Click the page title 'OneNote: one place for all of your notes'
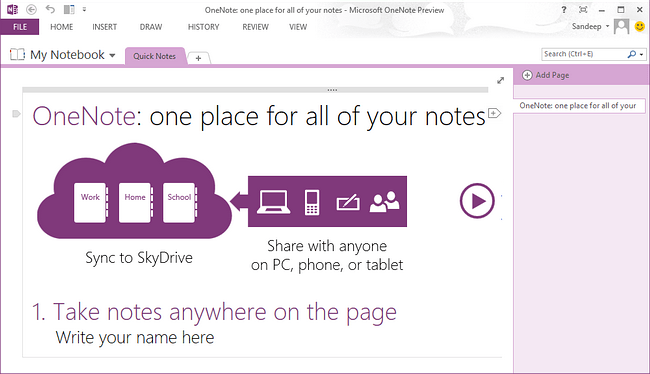 tap(259, 116)
